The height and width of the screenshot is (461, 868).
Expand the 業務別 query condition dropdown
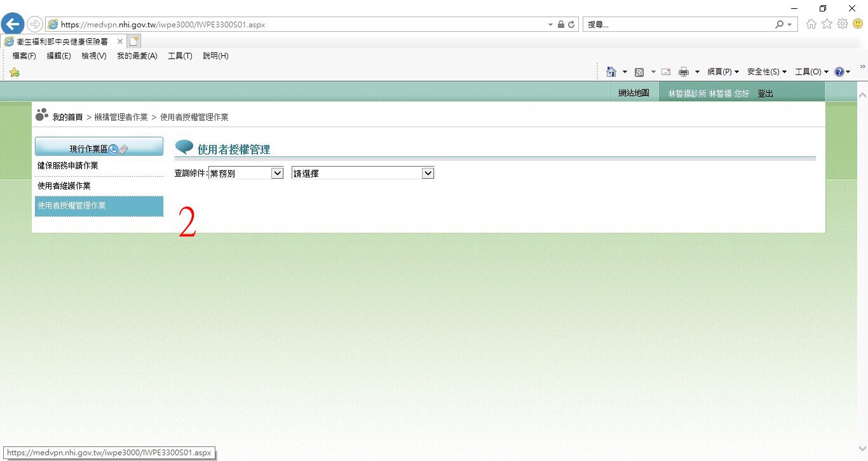coord(246,173)
